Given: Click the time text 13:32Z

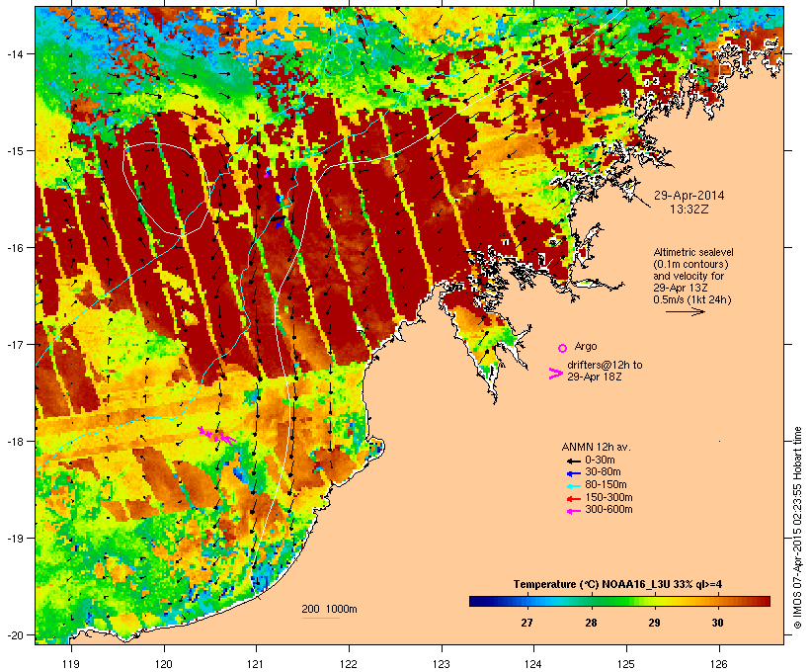Looking at the screenshot, I should (689, 210).
